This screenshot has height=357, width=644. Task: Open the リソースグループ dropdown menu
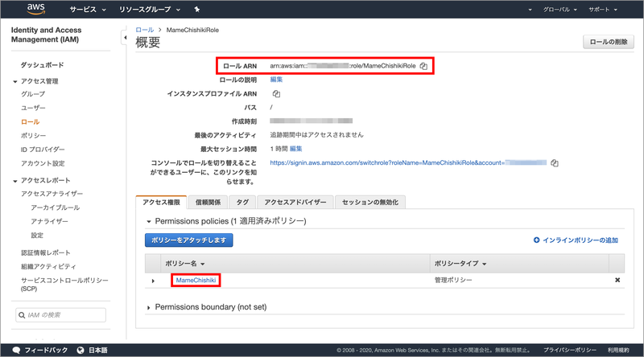click(150, 10)
